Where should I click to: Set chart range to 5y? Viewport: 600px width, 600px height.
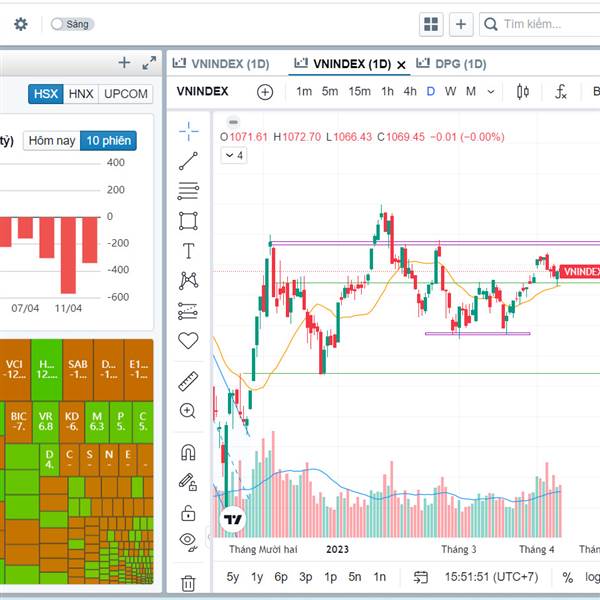coord(233,577)
